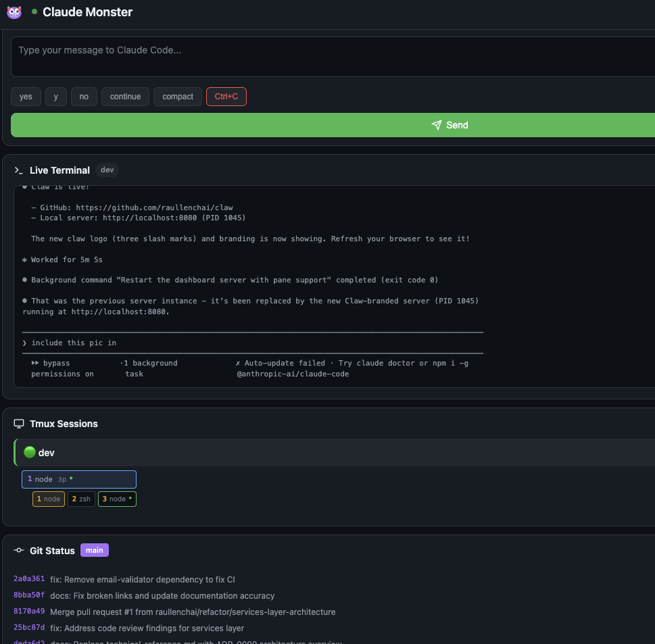Image resolution: width=655 pixels, height=644 pixels.
Task: Click the 'Tmux Sessions' heading
Action: coord(64,424)
